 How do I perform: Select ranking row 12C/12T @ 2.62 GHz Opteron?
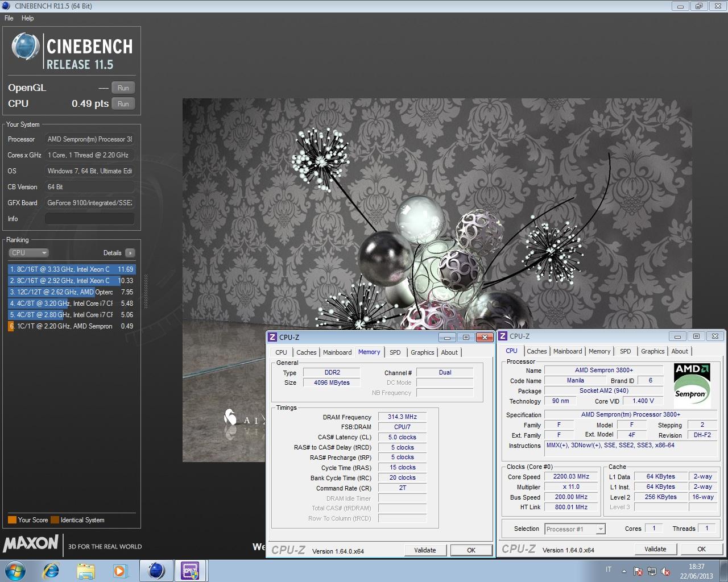[72, 292]
